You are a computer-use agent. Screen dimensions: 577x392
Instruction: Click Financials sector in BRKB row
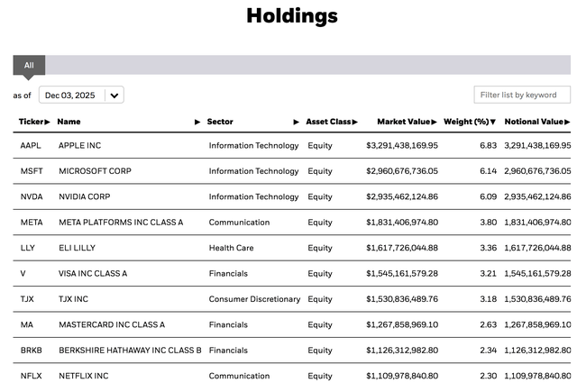(x=228, y=350)
